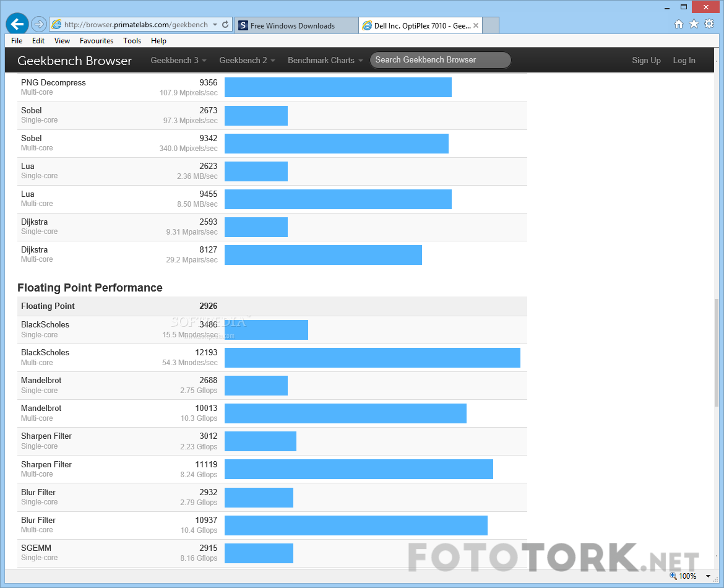Viewport: 724px width, 588px height.
Task: Expand the Geekbench 2 dropdown menu
Action: click(247, 60)
